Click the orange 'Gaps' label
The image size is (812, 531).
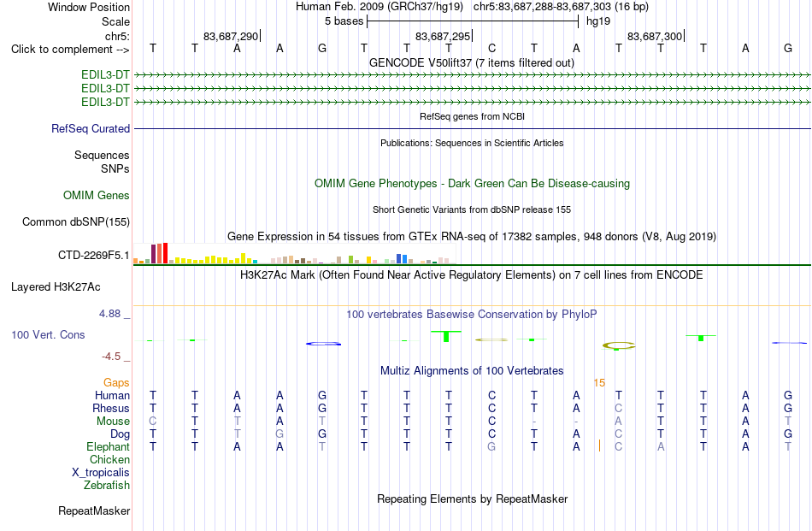tap(116, 382)
